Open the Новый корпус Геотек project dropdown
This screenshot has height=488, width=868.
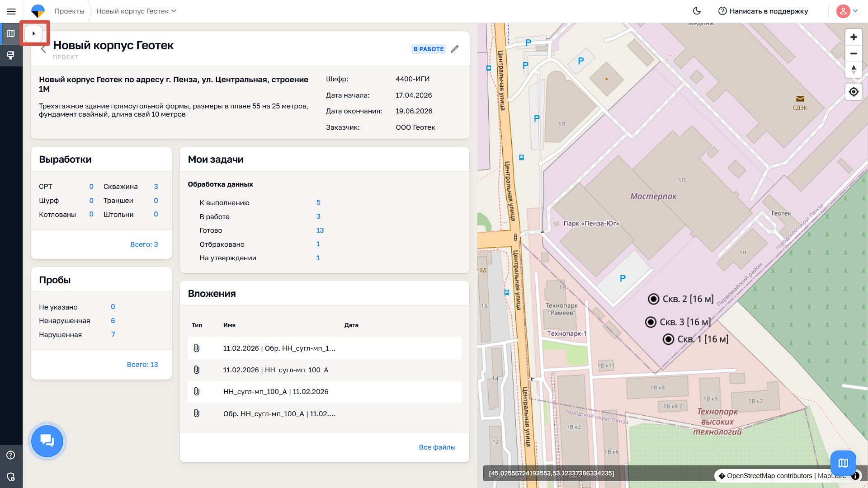[x=136, y=11]
